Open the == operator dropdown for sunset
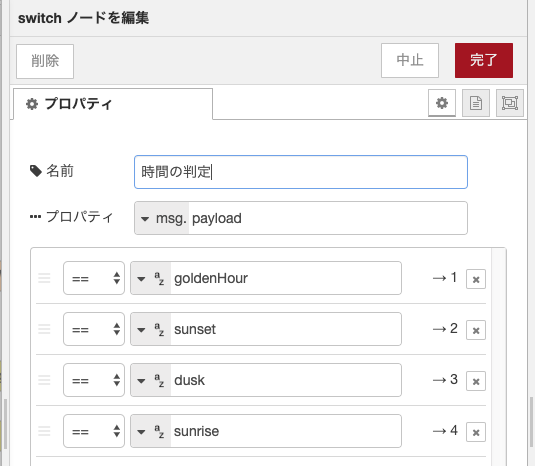This screenshot has height=466, width=535. pyautogui.click(x=94, y=329)
